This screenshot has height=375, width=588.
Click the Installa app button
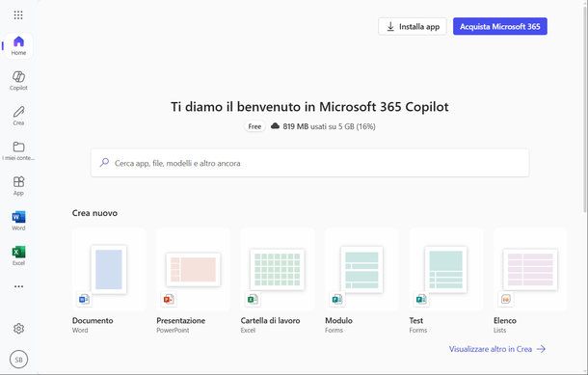[x=413, y=27]
